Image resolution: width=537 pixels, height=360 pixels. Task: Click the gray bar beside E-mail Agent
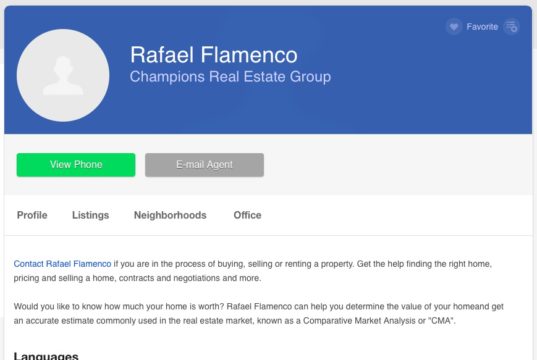pos(397,165)
